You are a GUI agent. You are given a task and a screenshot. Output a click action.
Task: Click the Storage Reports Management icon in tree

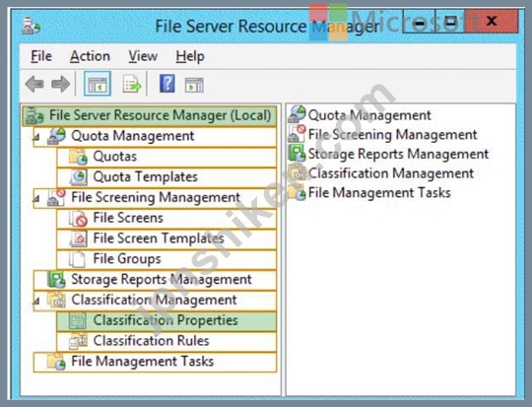[56, 280]
